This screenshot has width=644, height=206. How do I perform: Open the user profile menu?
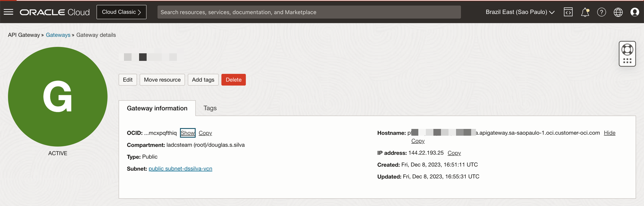pyautogui.click(x=635, y=12)
